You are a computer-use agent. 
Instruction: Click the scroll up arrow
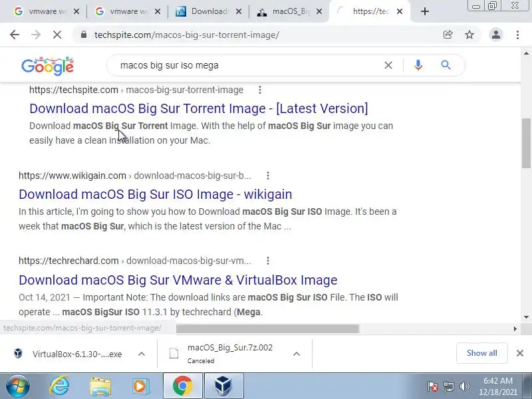pyautogui.click(x=526, y=53)
